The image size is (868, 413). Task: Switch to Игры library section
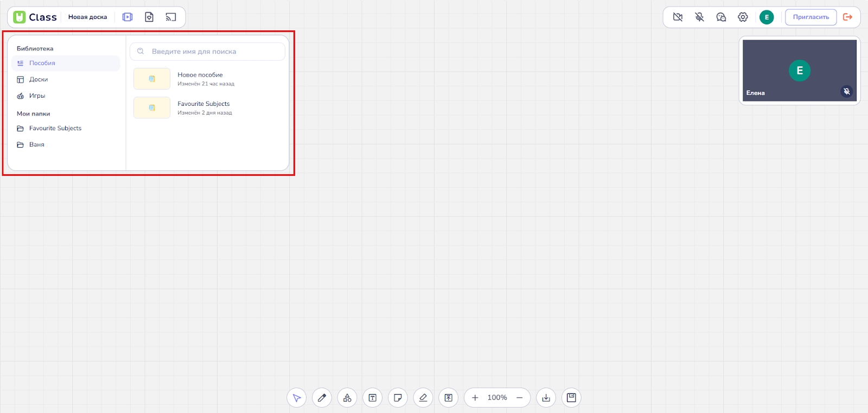pos(37,96)
